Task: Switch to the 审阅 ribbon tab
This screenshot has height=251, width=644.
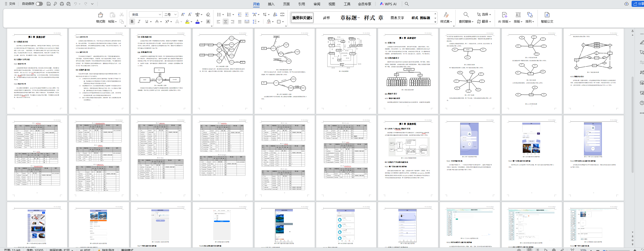Action: [x=317, y=4]
